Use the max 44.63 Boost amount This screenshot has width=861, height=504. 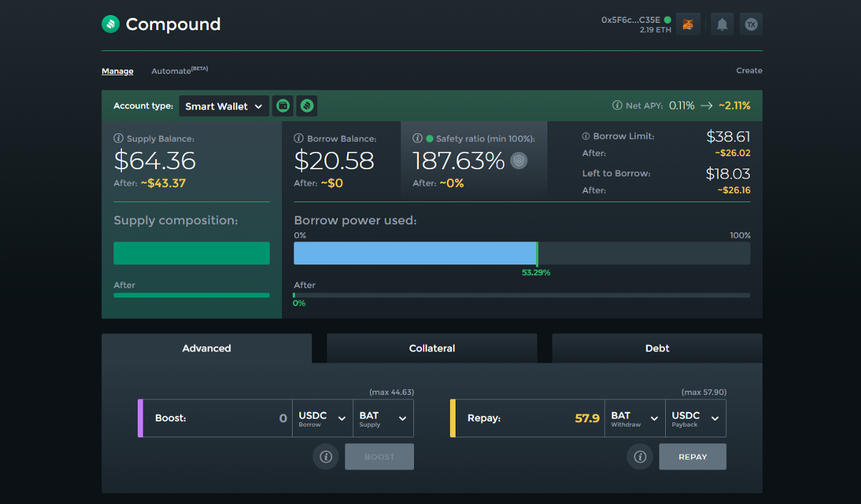(x=392, y=392)
